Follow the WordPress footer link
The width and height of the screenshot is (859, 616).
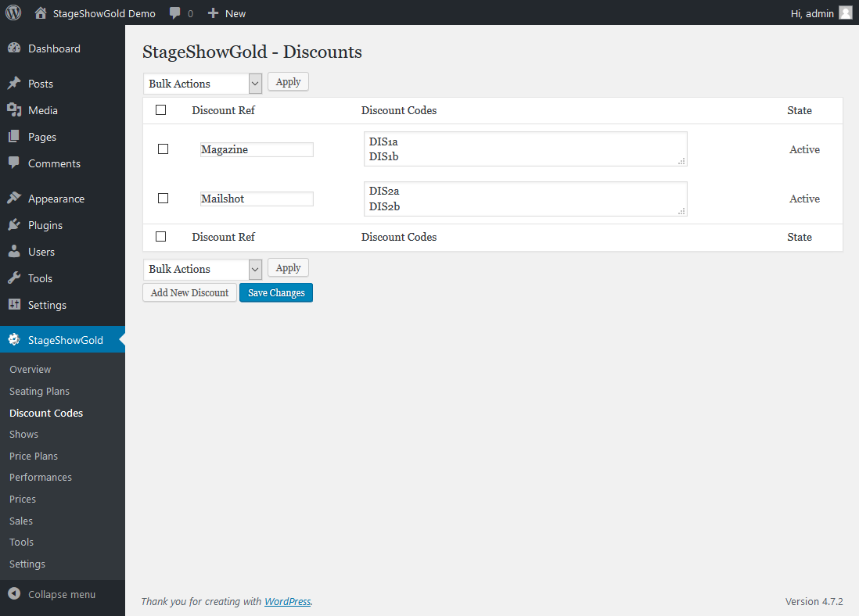288,601
